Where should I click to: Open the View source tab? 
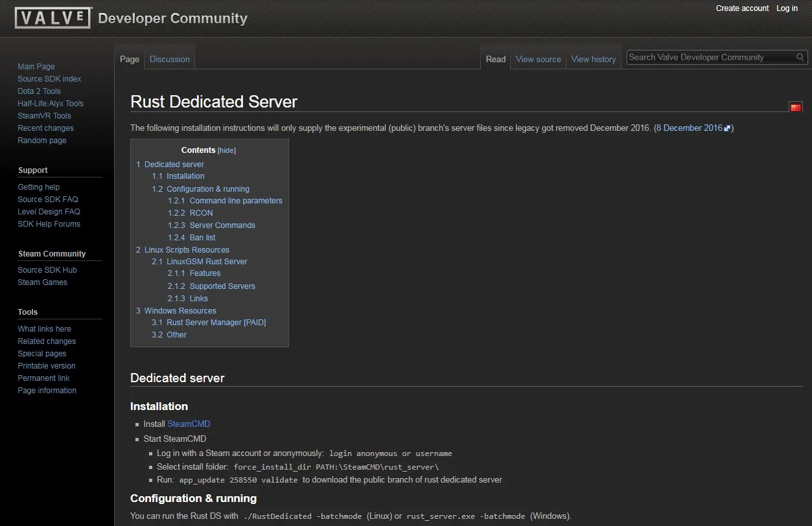click(x=539, y=59)
